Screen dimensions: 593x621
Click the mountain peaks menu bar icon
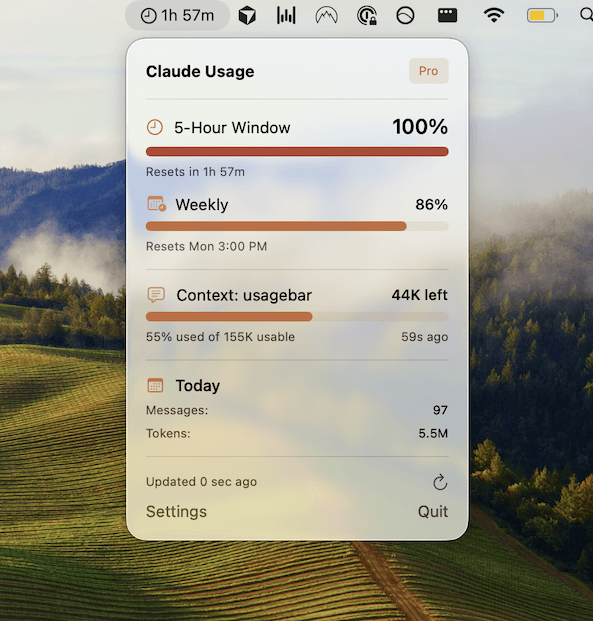(326, 16)
